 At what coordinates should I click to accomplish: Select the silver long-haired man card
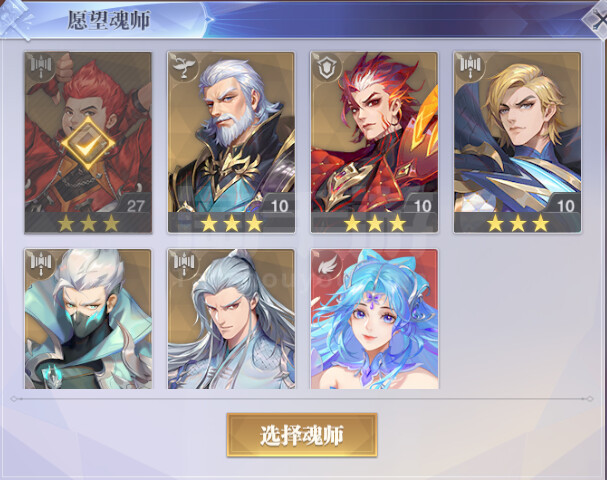point(231,319)
